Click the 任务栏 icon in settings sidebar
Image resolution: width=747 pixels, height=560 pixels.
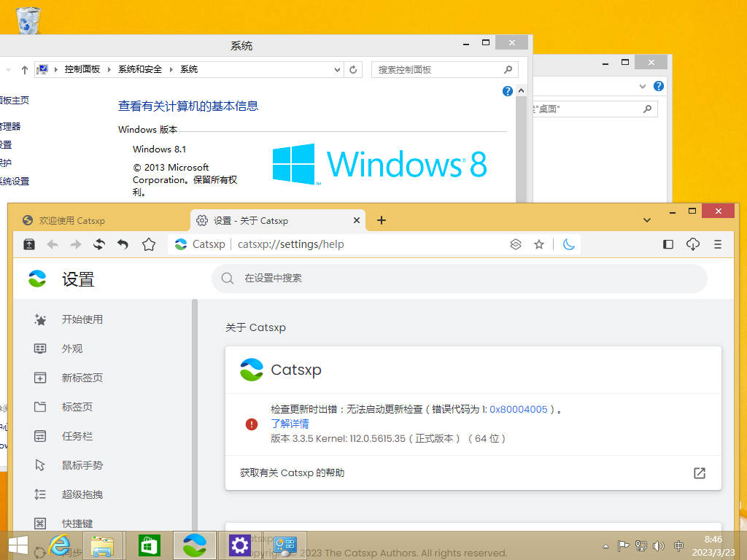coord(40,436)
